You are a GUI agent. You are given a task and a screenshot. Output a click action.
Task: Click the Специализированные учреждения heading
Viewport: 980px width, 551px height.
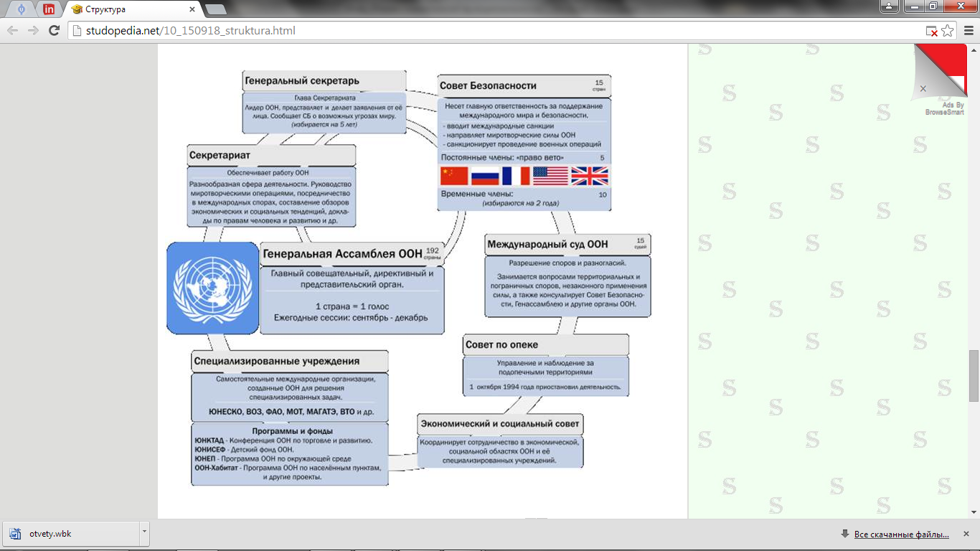[x=277, y=361]
